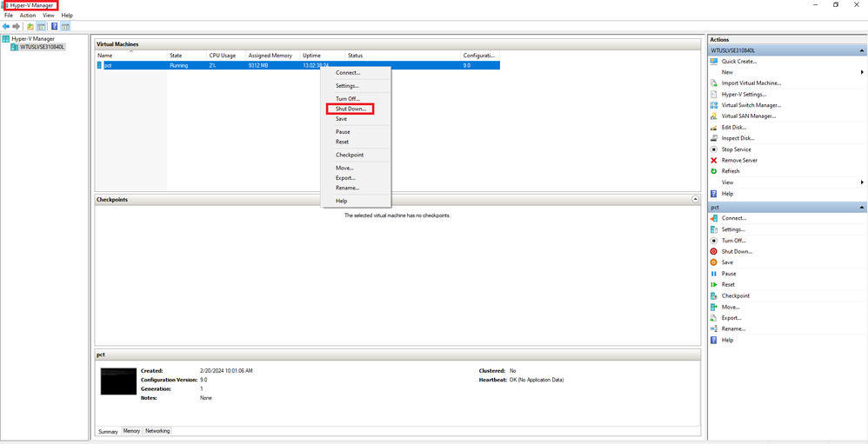Click red Shut Down in Actions pane

tap(737, 252)
